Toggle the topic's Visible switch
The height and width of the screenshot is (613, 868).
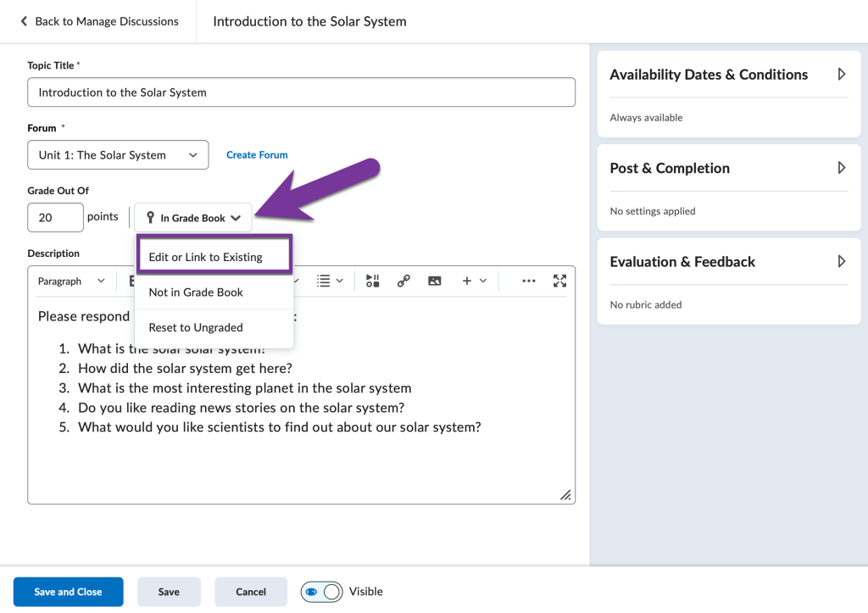321,592
